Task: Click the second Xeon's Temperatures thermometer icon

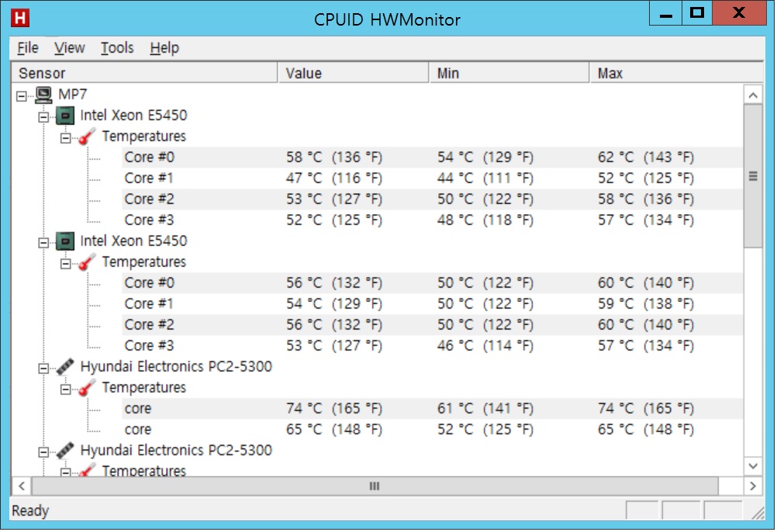Action: click(x=87, y=262)
